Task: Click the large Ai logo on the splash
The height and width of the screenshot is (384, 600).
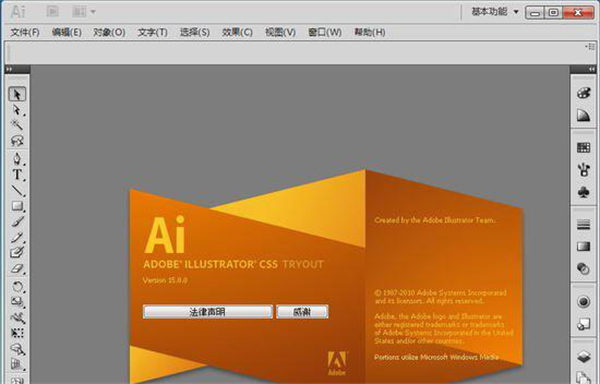Action: [x=165, y=234]
